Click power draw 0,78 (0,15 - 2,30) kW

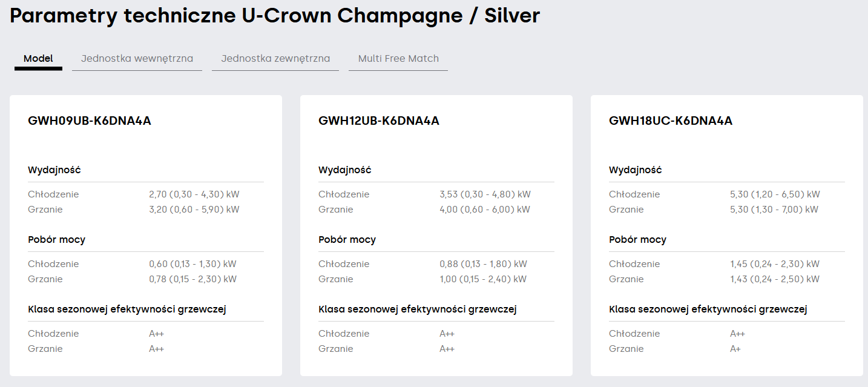tap(192, 279)
